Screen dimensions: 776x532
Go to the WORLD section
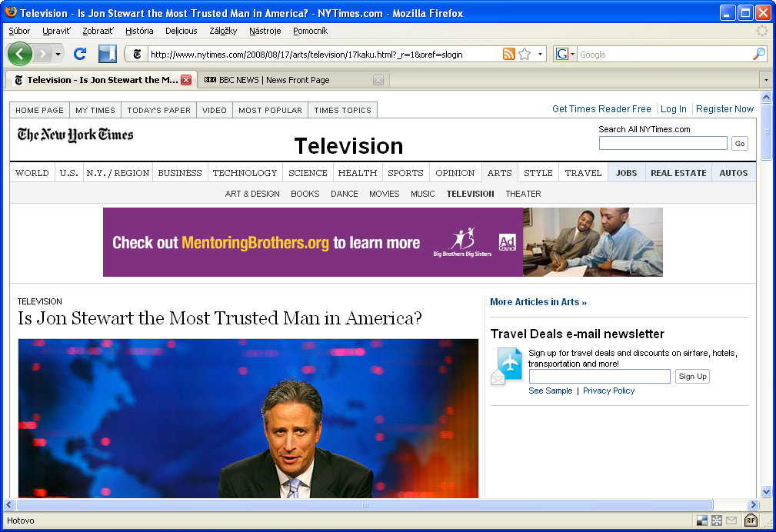tap(32, 173)
